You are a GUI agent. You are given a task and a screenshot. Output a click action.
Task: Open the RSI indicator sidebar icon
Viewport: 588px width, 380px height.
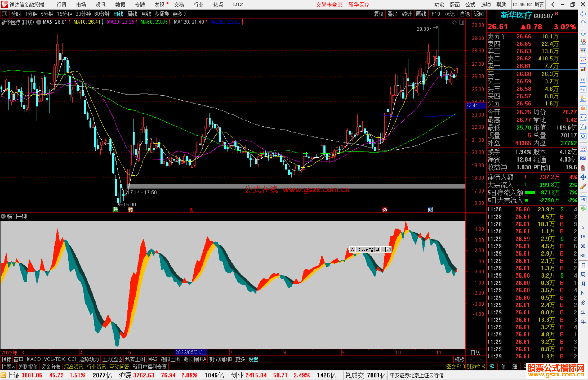[x=583, y=158]
